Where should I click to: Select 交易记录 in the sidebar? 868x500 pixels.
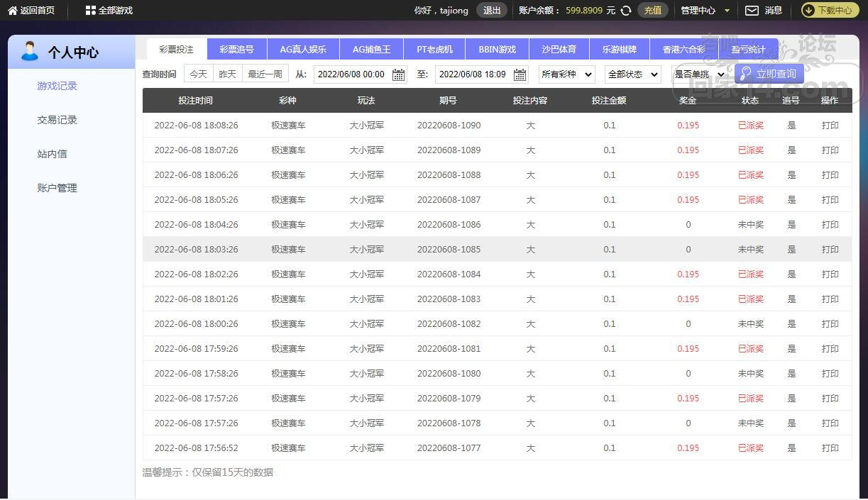click(x=57, y=120)
